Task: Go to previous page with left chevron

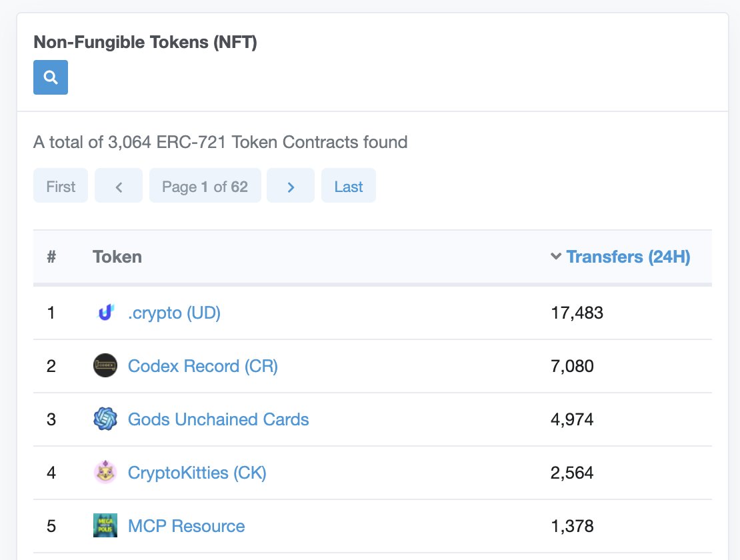Action: click(119, 186)
